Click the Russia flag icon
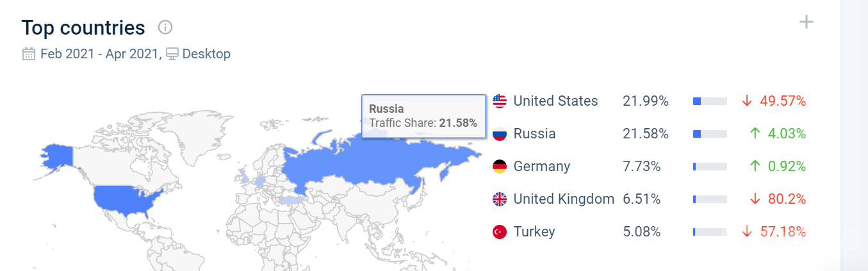Image resolution: width=868 pixels, height=271 pixels. click(x=500, y=134)
